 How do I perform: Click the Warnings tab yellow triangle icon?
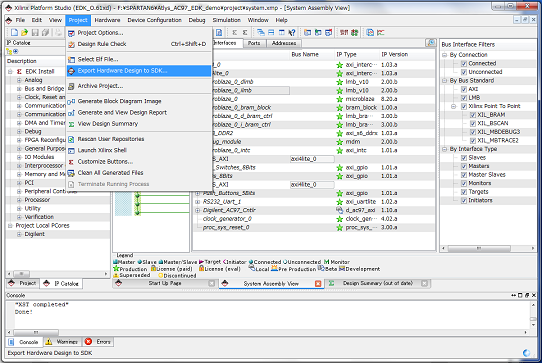pyautogui.click(x=49, y=342)
